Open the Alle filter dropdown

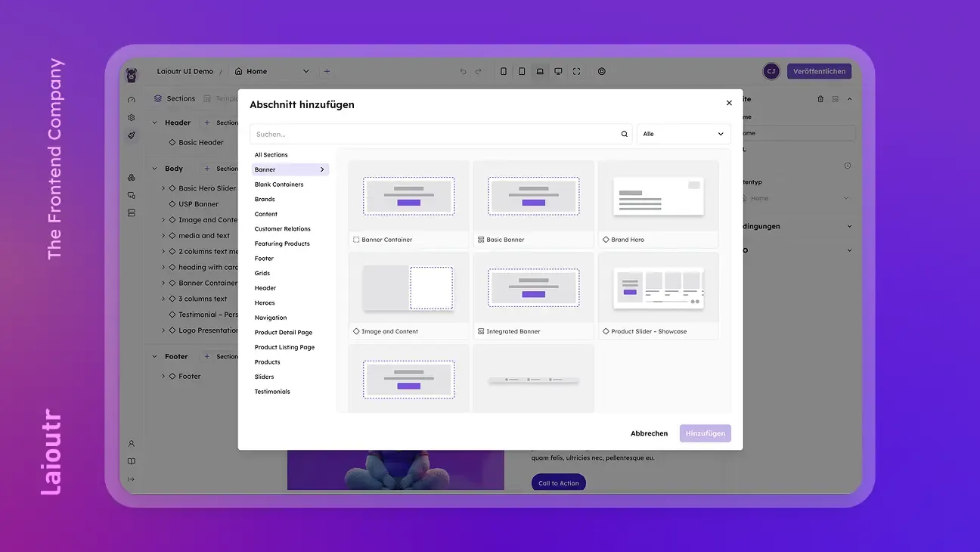684,134
